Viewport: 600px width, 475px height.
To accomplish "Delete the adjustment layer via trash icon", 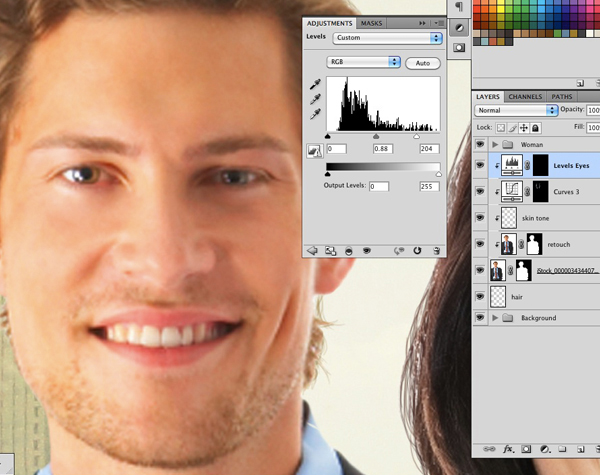I will [x=435, y=250].
